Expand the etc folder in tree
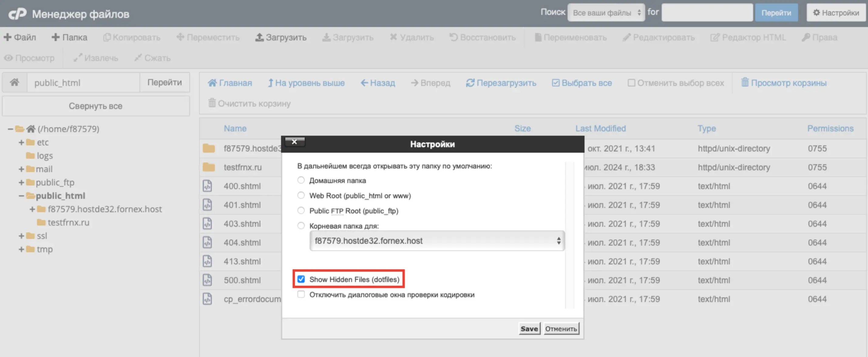 tap(21, 142)
